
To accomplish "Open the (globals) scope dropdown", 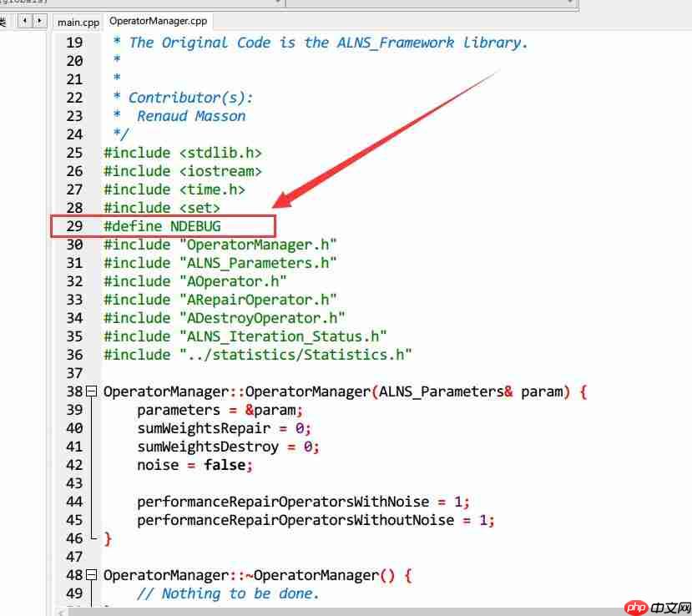I will 142,3.
